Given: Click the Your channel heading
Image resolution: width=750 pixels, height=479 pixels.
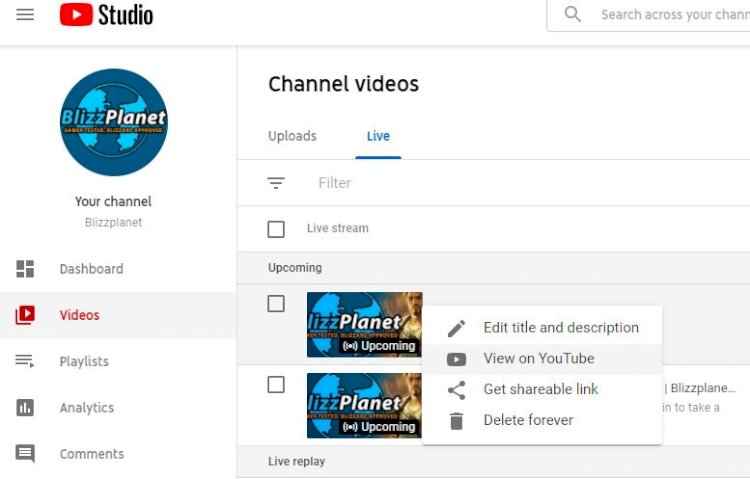Looking at the screenshot, I should click(113, 201).
